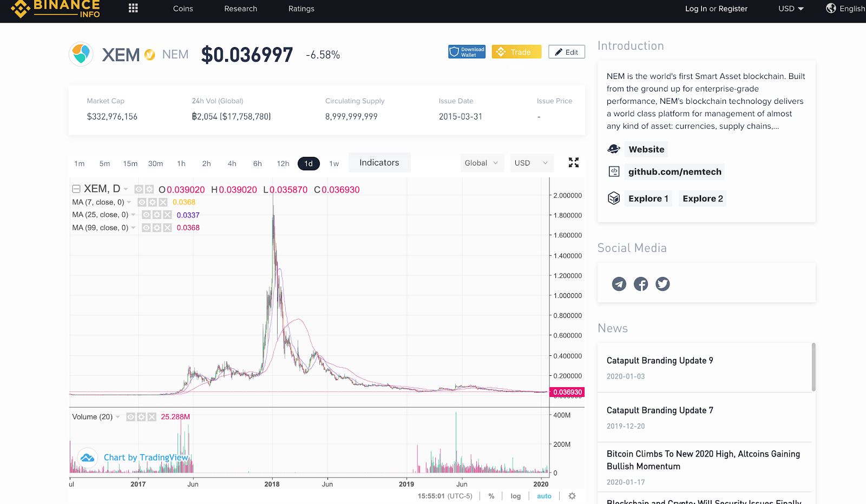Click the current price label 0.036930 on axis
The image size is (866, 504).
click(567, 392)
